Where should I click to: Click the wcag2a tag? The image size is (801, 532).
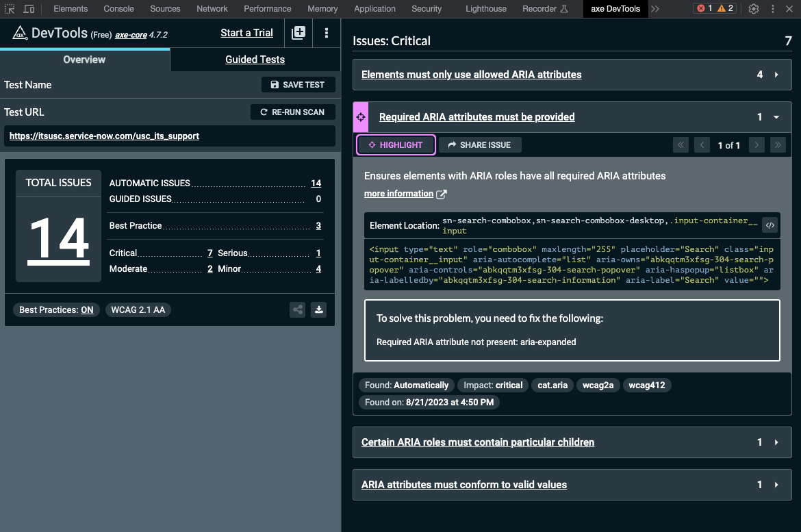coord(598,385)
